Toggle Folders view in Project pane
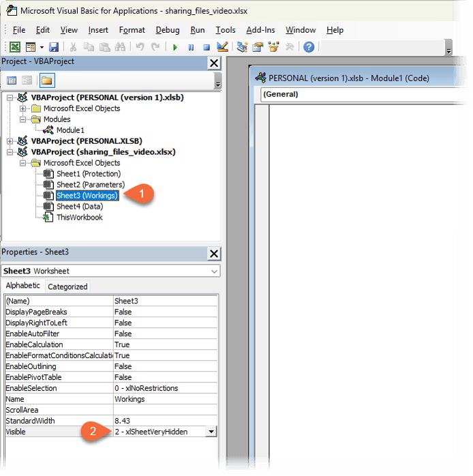Image resolution: width=473 pixels, height=476 pixels. (x=47, y=80)
